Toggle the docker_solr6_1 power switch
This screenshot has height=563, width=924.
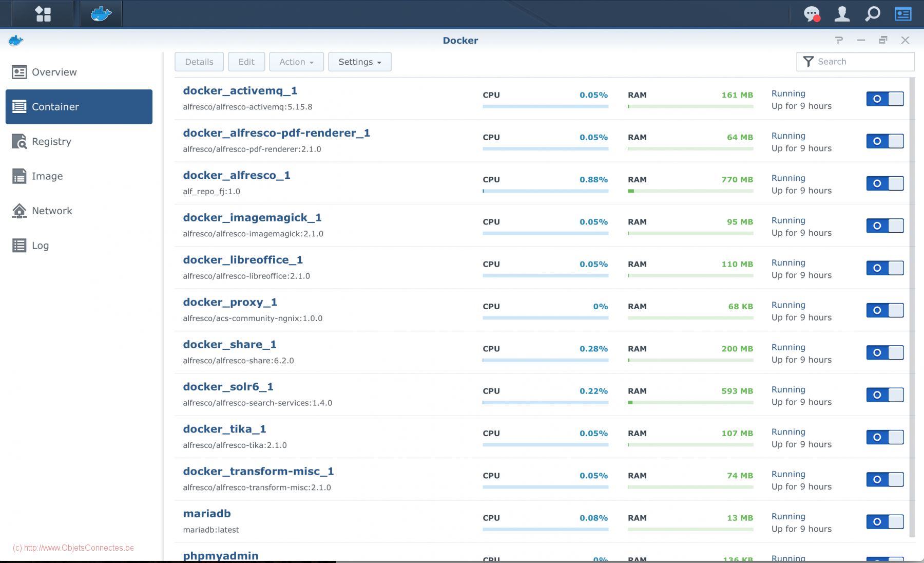click(885, 395)
